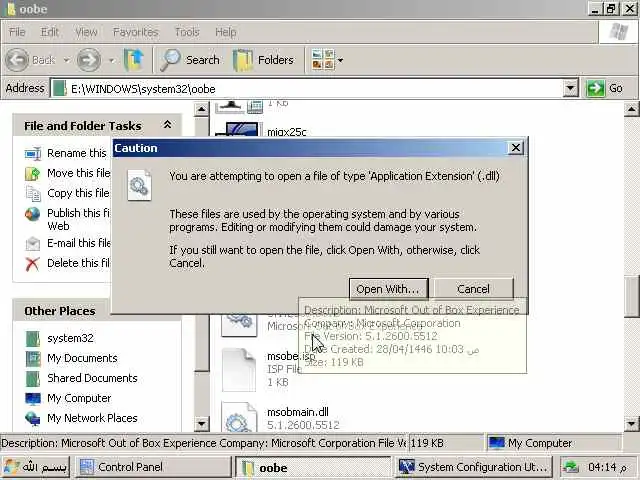Go up one folder level icon
The image size is (640, 480).
pyautogui.click(x=134, y=60)
